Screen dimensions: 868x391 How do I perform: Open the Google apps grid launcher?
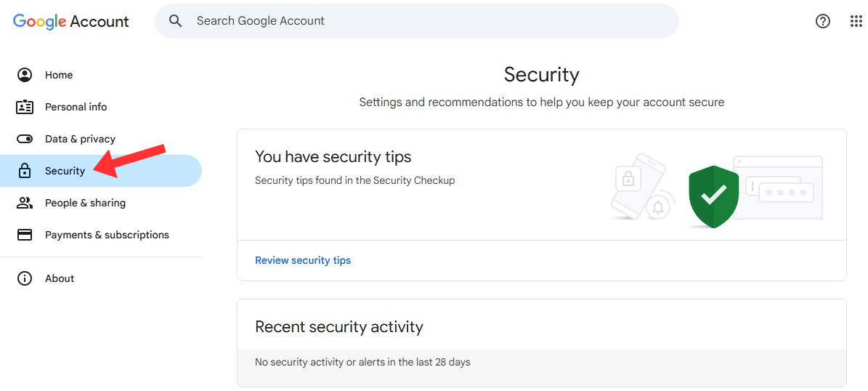[x=856, y=21]
